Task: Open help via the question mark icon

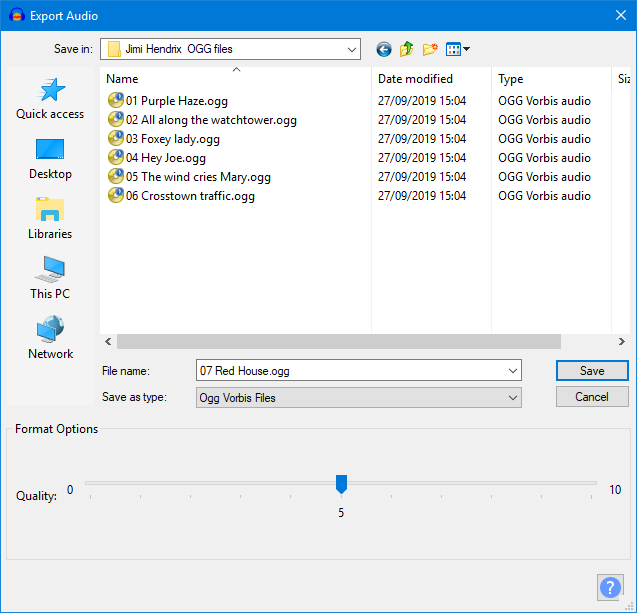Action: pos(610,587)
